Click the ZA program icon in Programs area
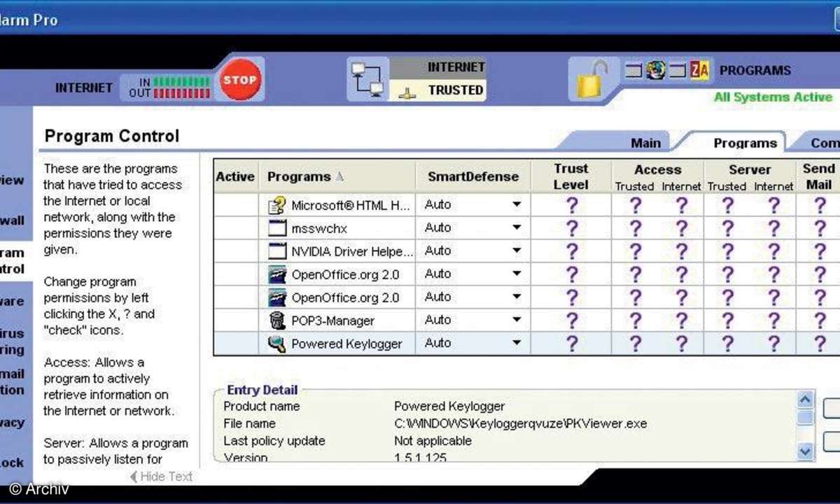This screenshot has width=840, height=504. coord(699,70)
